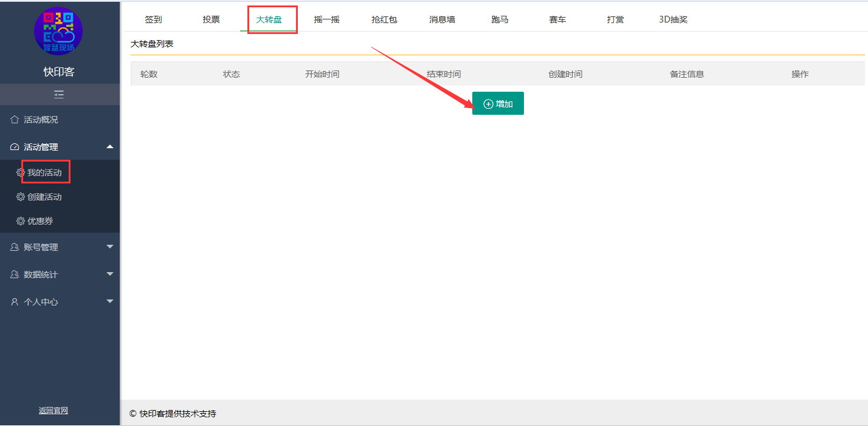The image size is (868, 427).
Task: Open 优惠券 in the sidebar
Action: point(40,221)
